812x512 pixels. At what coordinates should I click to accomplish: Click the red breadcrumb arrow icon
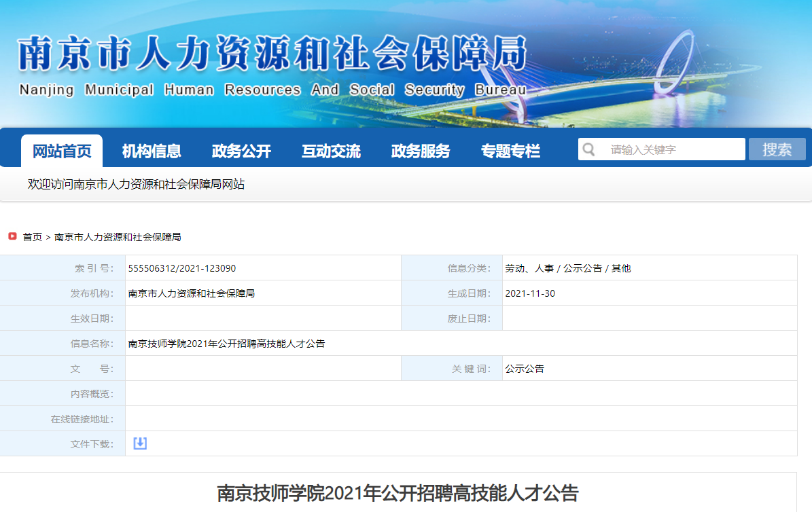(12, 236)
